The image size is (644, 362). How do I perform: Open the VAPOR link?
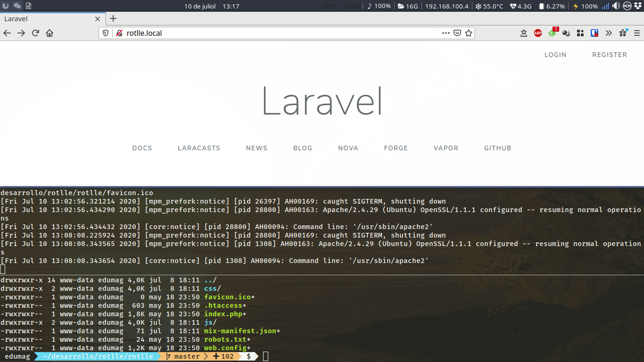(x=446, y=148)
